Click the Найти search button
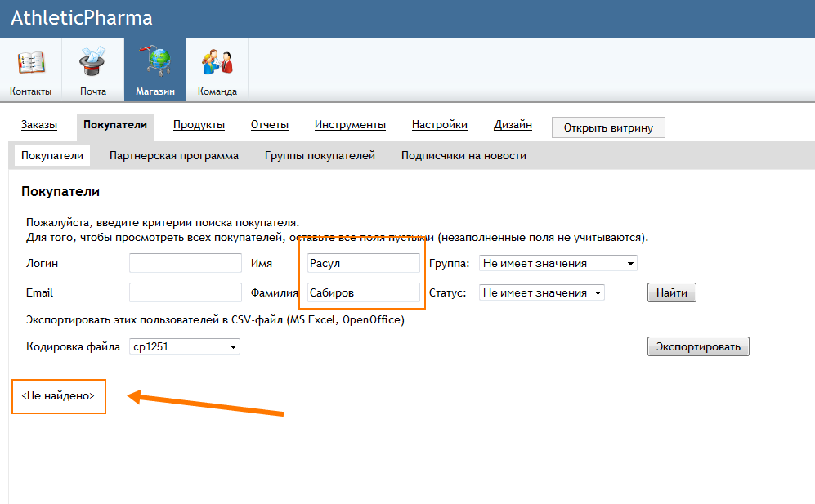 click(x=671, y=292)
